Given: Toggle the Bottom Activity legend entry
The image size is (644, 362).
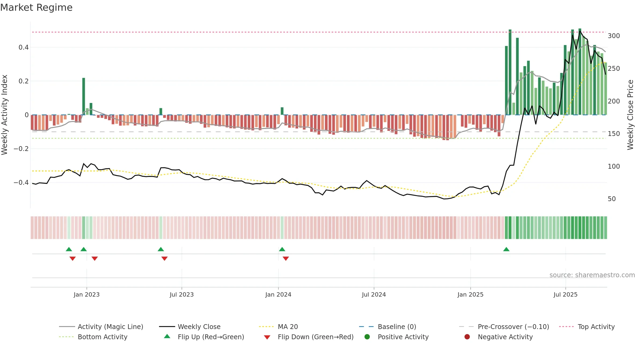Looking at the screenshot, I should click(93, 337).
